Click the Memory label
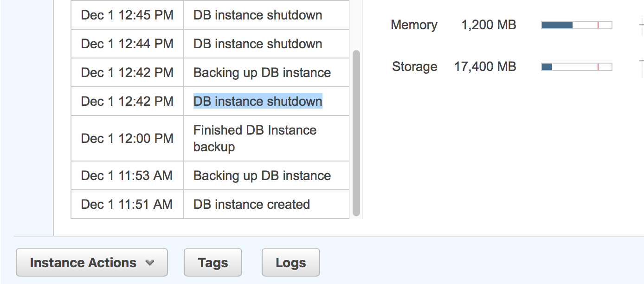Image resolution: width=644 pixels, height=284 pixels. tap(414, 25)
